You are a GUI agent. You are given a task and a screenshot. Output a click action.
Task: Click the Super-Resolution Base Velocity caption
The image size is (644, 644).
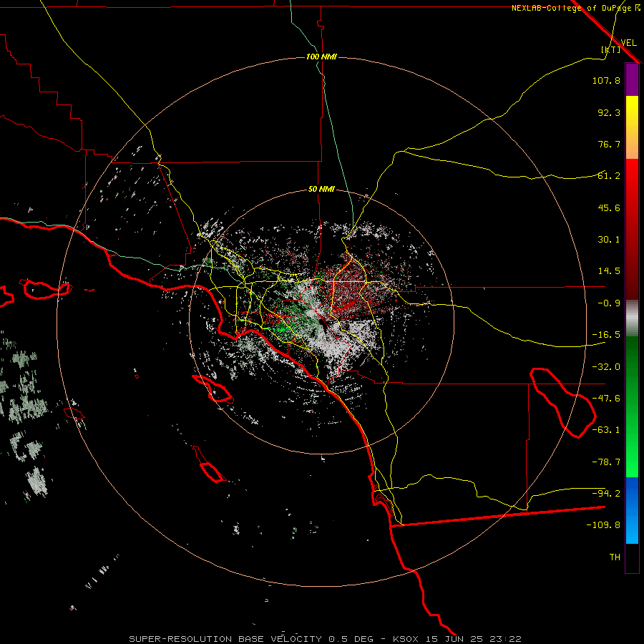pos(325,639)
